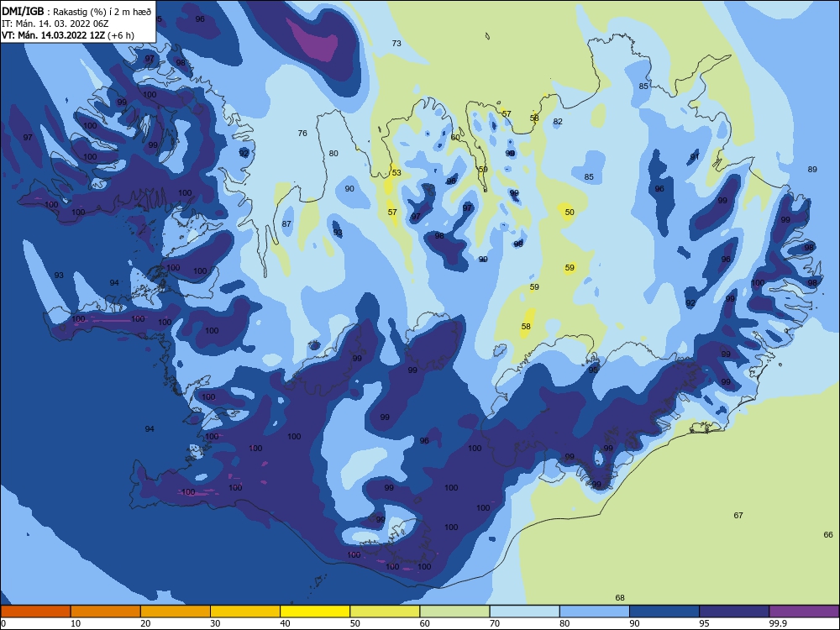Select the map value 82
Viewport: 840px width, 630px height.
point(558,122)
